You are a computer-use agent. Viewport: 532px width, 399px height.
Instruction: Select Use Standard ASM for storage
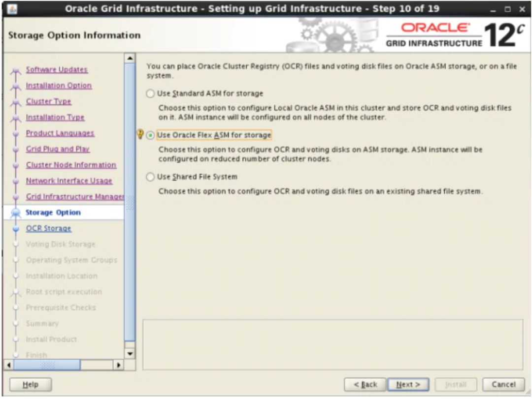pos(151,93)
